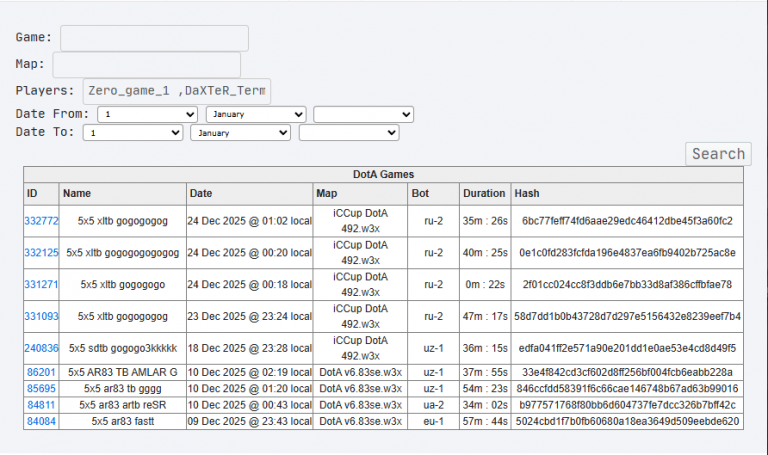Viewport: 768px width, 455px height.
Task: Click hash starting '0e1c0fd283fcfda'
Action: tap(627, 253)
